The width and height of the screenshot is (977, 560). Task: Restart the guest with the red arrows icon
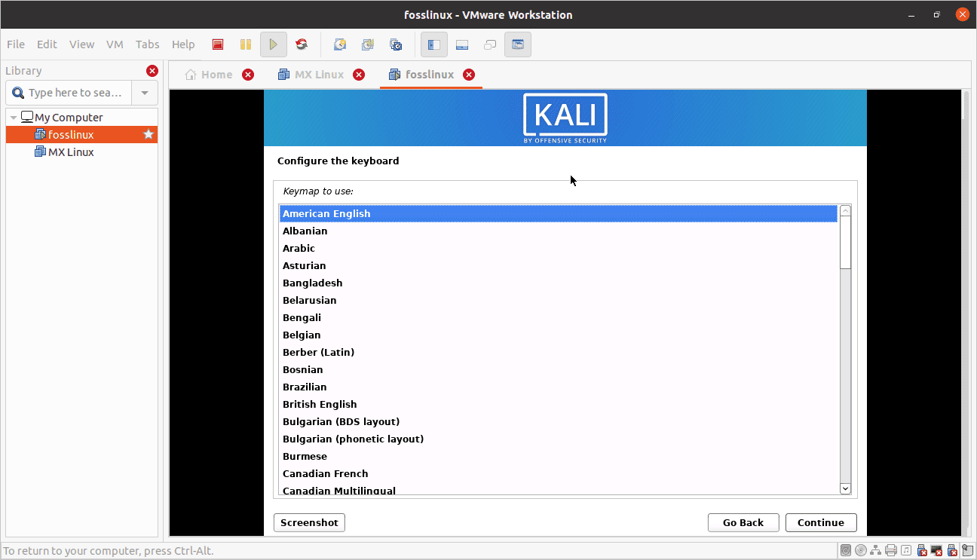(x=302, y=44)
